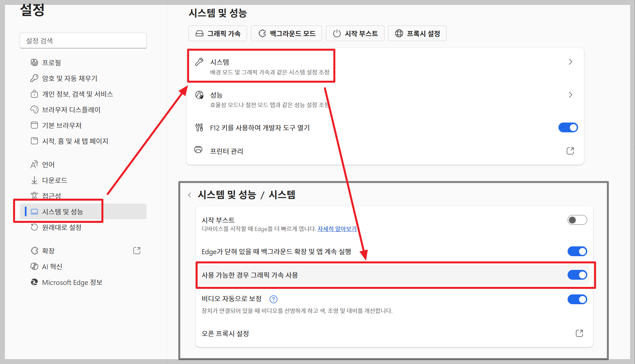635x364 pixels.
Task: Select 시스템 및 성능 in sidebar
Action: tap(62, 211)
